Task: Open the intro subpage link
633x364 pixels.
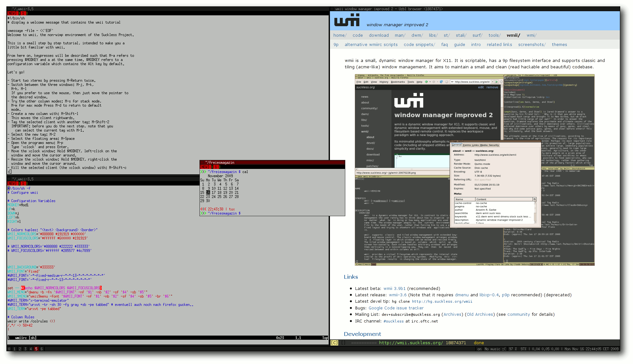Action: (476, 44)
